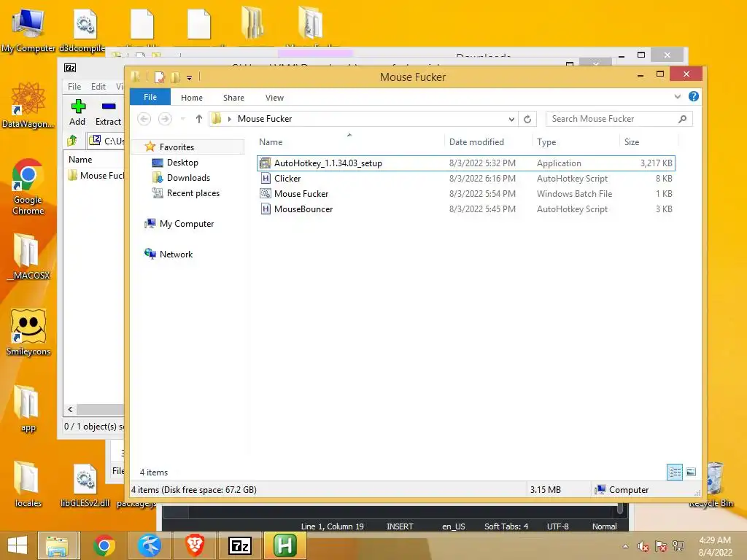Open the File ribbon tab

coord(150,97)
